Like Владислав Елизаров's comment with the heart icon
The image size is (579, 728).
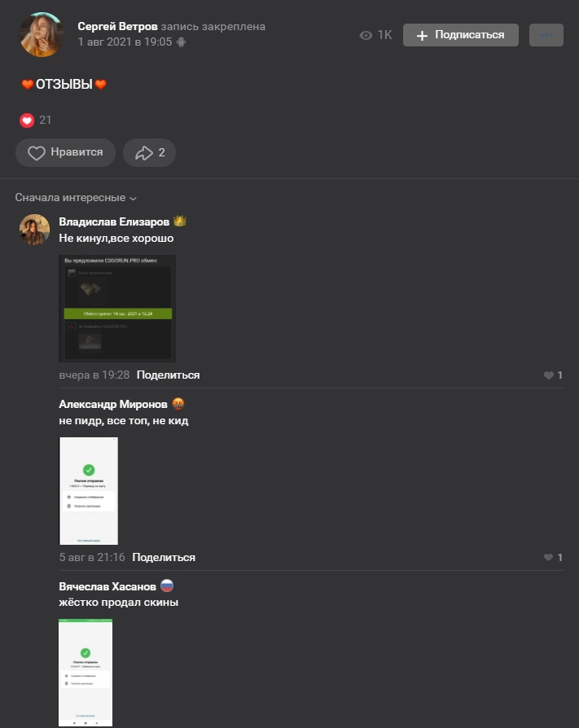(548, 375)
